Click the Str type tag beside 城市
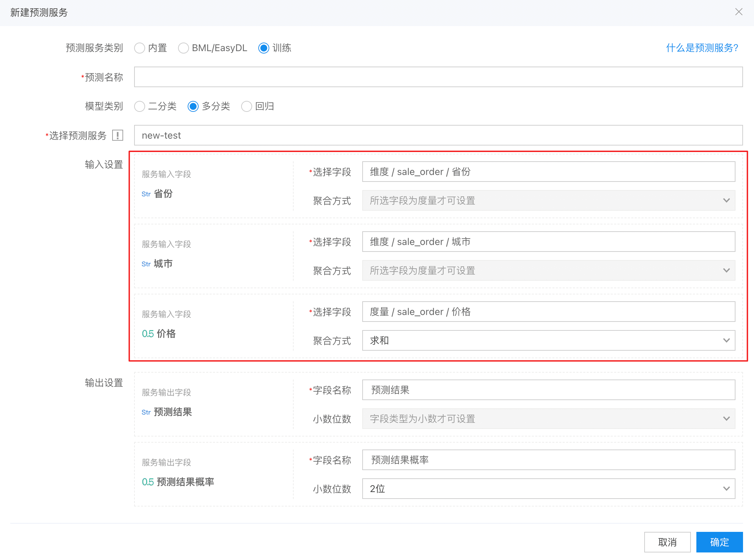Viewport: 754px width, 560px height. click(146, 264)
